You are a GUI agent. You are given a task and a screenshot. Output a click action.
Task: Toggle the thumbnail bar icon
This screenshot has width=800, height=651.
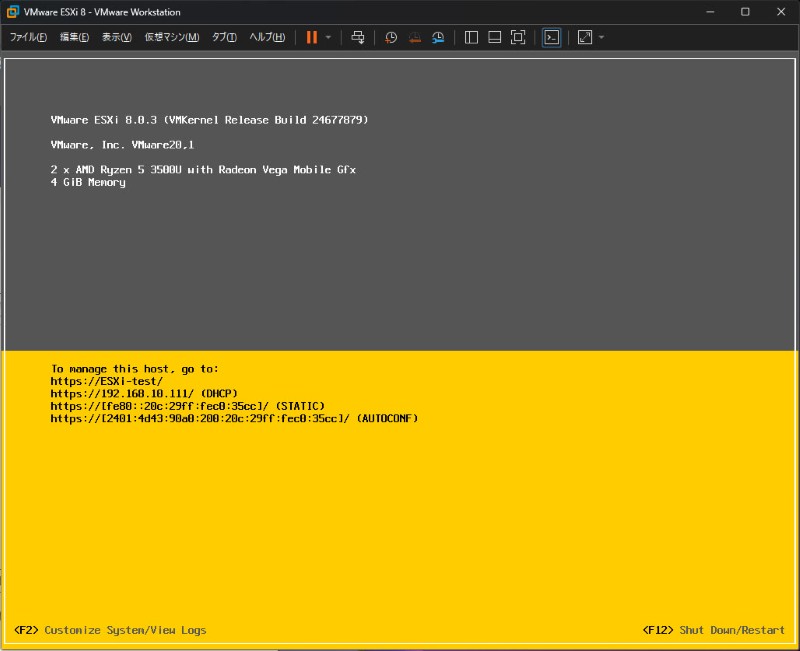point(495,37)
